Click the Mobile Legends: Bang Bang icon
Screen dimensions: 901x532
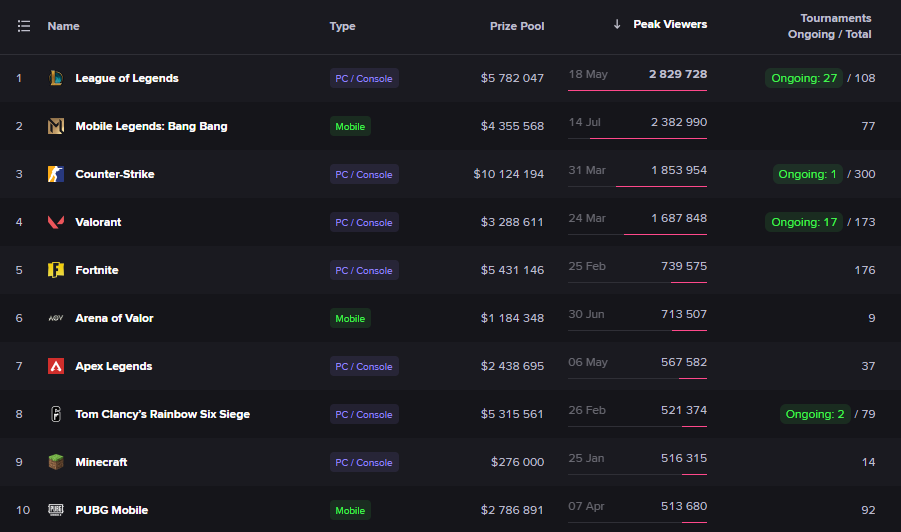pyautogui.click(x=56, y=126)
